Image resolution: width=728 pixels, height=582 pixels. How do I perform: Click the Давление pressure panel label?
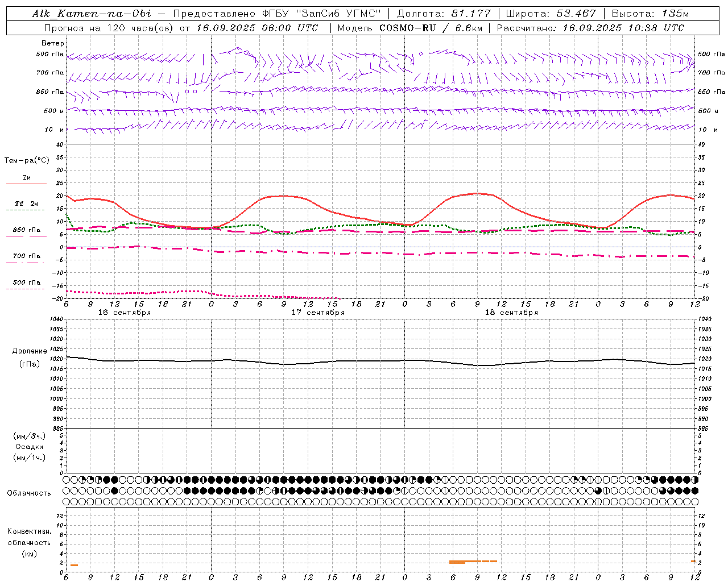click(x=30, y=351)
